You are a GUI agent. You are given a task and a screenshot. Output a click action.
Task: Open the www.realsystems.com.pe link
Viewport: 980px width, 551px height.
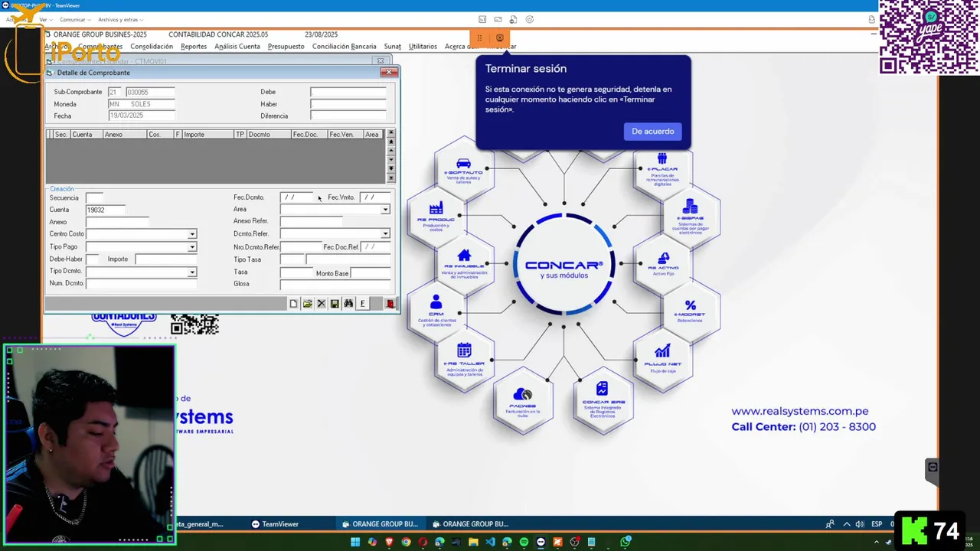(x=800, y=411)
